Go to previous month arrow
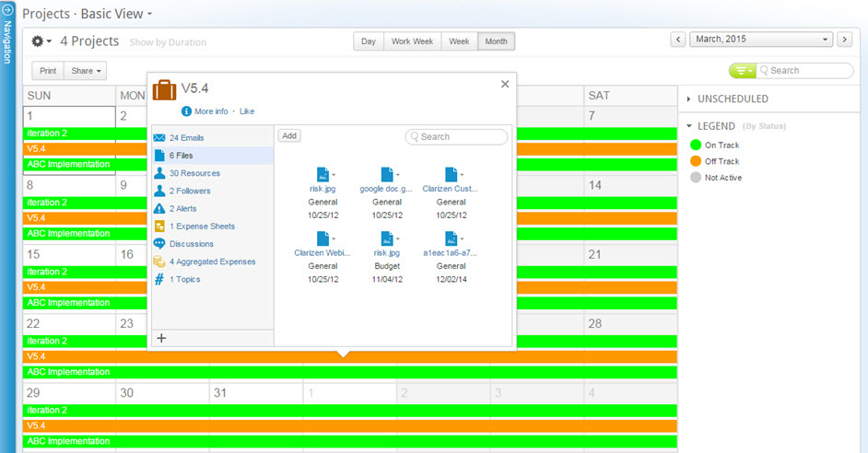Screen dimensions: 868x453 pyautogui.click(x=678, y=40)
